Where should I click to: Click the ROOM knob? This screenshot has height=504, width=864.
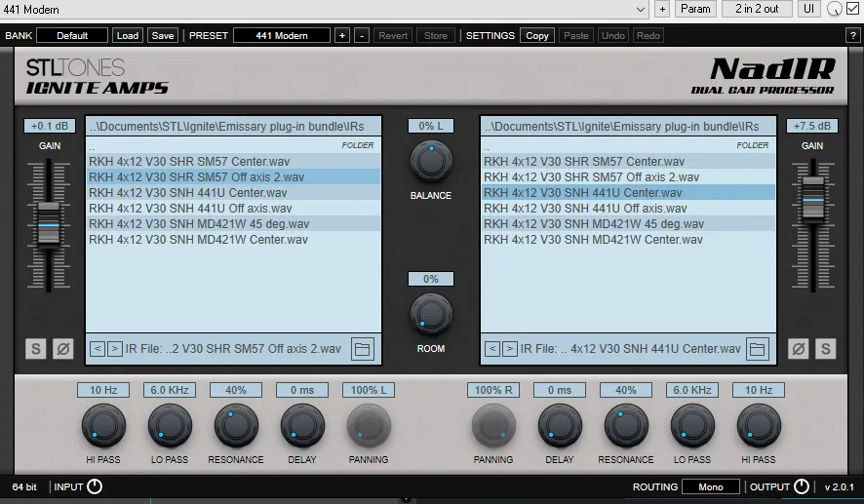coord(431,315)
